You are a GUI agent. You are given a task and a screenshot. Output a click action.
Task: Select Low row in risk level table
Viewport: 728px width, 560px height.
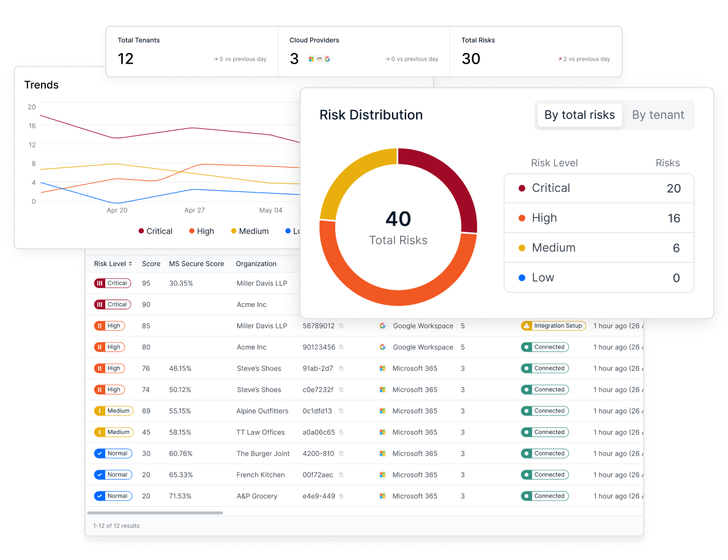599,278
